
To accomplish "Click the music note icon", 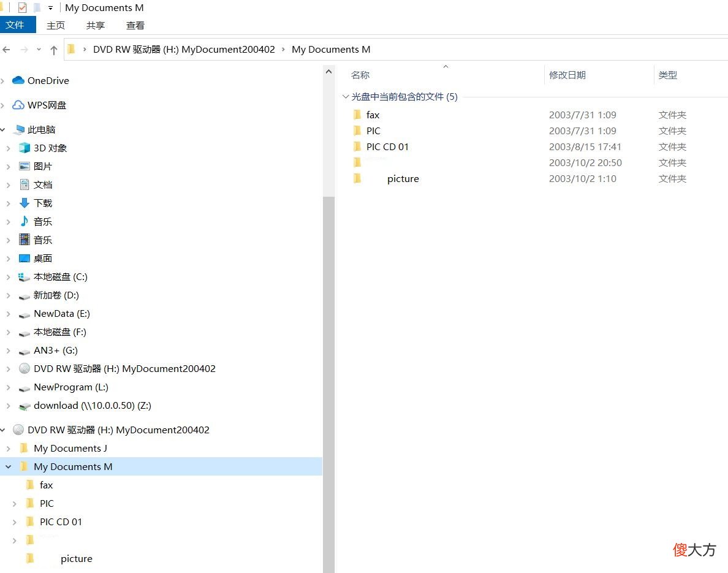I will 25,221.
